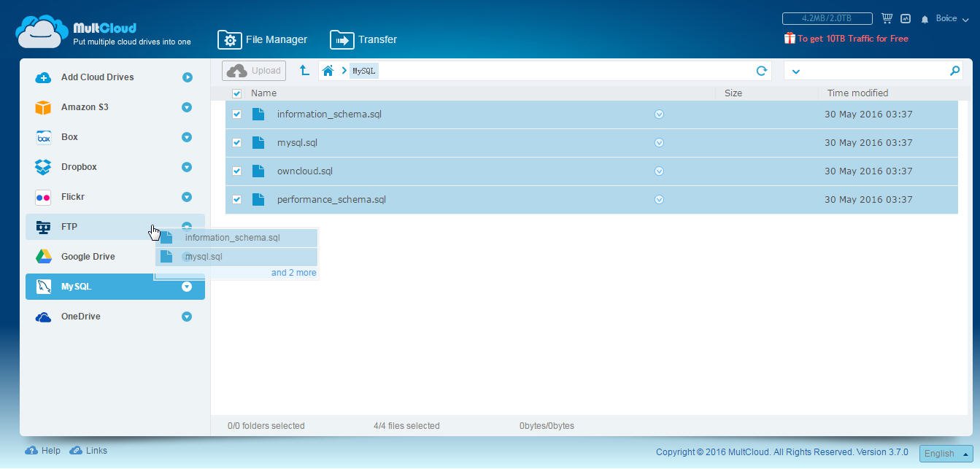Screen dimensions: 980x469
Task: Click the search input field
Action: pyautogui.click(x=876, y=71)
